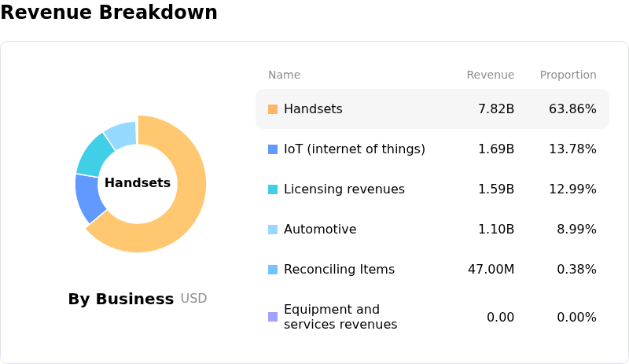629x364 pixels.
Task: Click the Licensing revenues cyan swatch
Action: (273, 189)
